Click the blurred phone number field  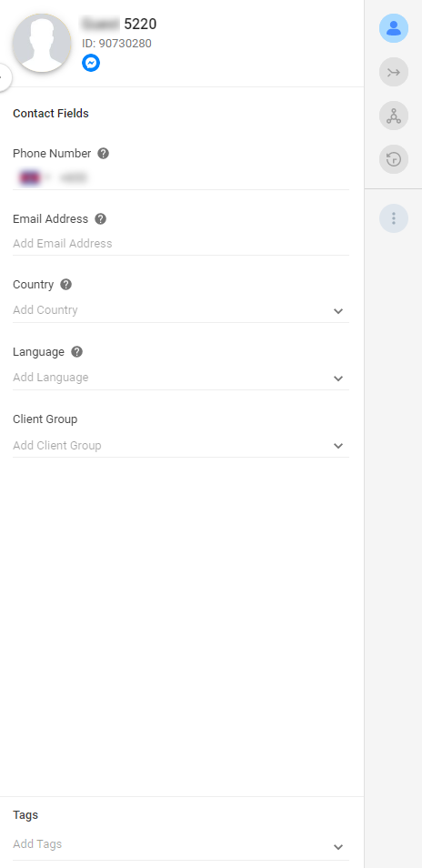[181, 177]
